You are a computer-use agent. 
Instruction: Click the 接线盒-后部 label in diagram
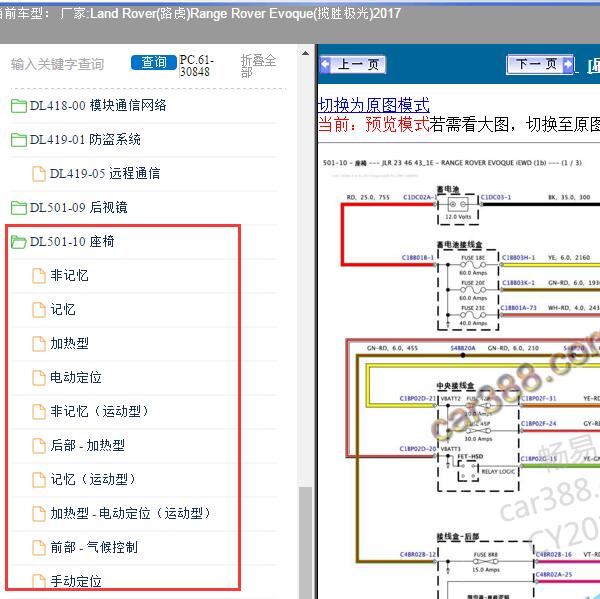(x=458, y=536)
